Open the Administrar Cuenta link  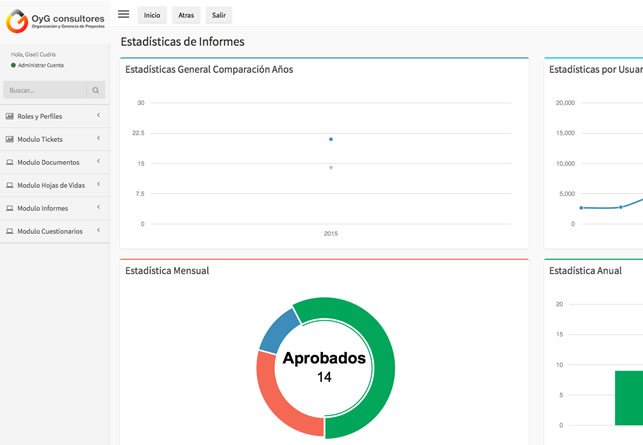point(40,64)
